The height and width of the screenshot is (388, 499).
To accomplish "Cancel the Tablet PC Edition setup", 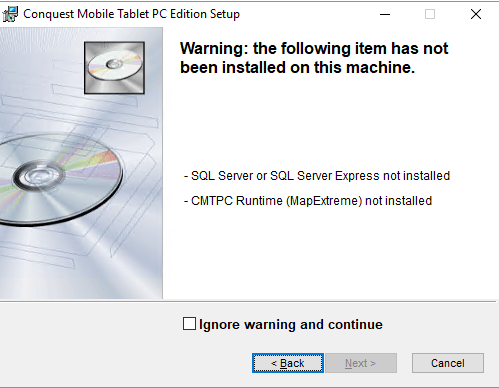I will click(x=448, y=363).
